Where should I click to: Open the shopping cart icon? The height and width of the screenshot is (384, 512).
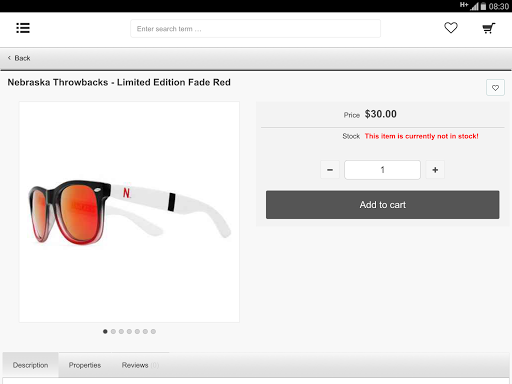(489, 28)
